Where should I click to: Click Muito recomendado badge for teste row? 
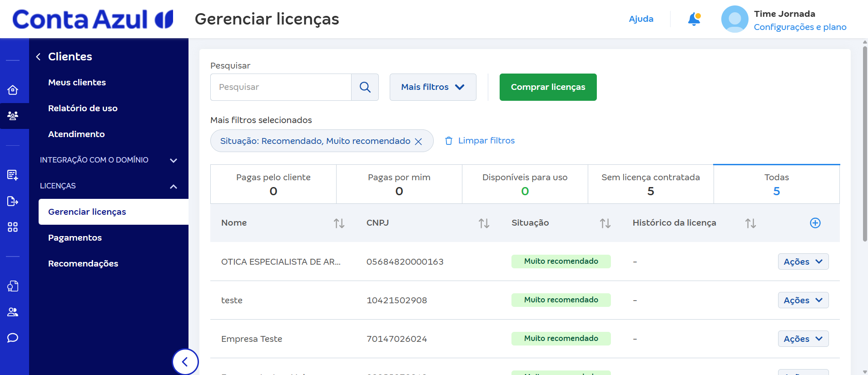(561, 300)
